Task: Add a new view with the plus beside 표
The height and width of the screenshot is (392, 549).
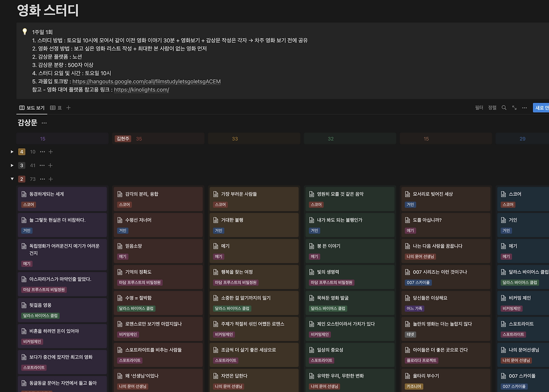Action: coord(68,108)
